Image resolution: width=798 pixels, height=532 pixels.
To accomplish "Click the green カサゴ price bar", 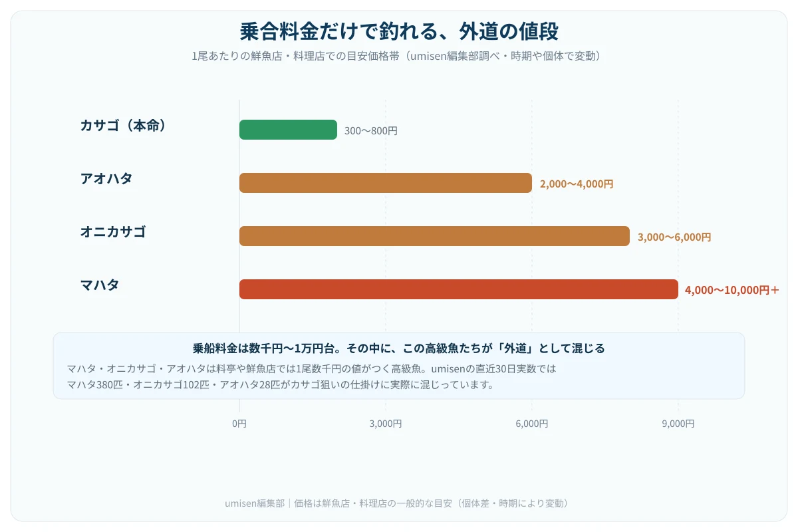I will tap(288, 130).
